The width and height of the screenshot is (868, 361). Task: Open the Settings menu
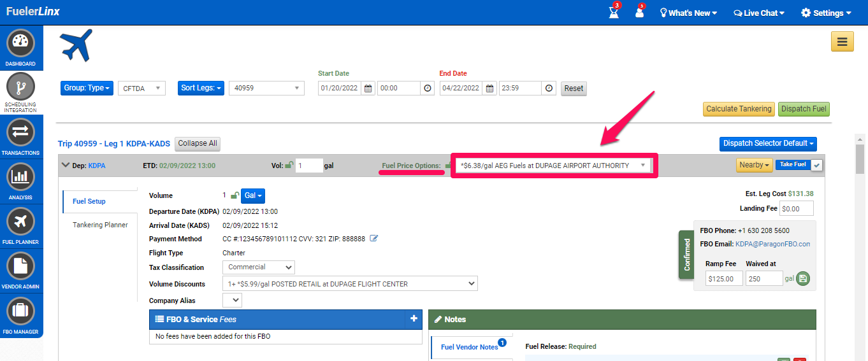click(827, 13)
